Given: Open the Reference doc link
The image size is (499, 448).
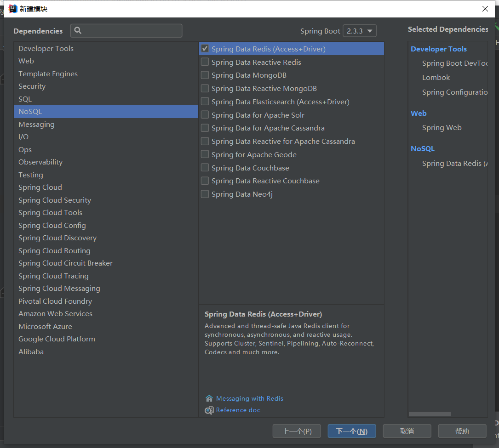Looking at the screenshot, I should click(238, 410).
